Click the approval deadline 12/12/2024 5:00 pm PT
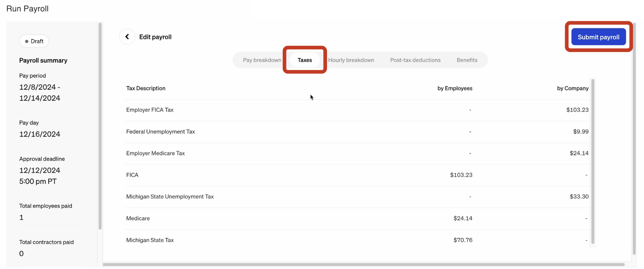Image resolution: width=644 pixels, height=269 pixels. tap(40, 176)
